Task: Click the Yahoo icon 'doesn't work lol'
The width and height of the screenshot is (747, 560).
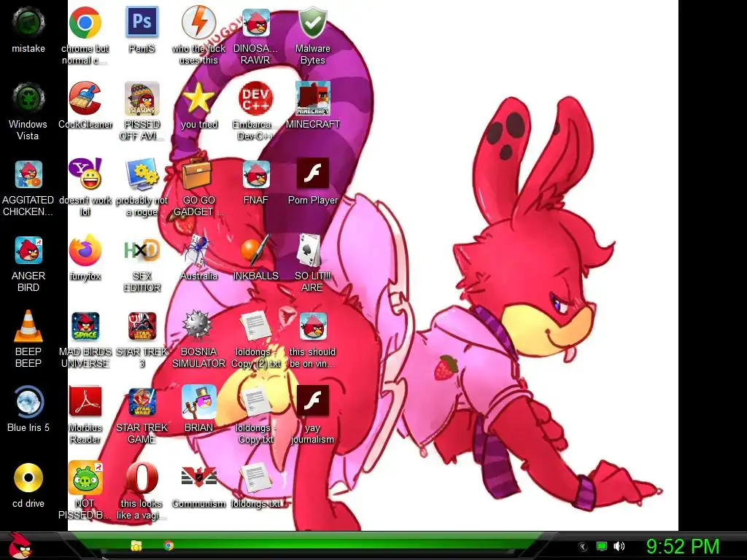Action: (85, 174)
